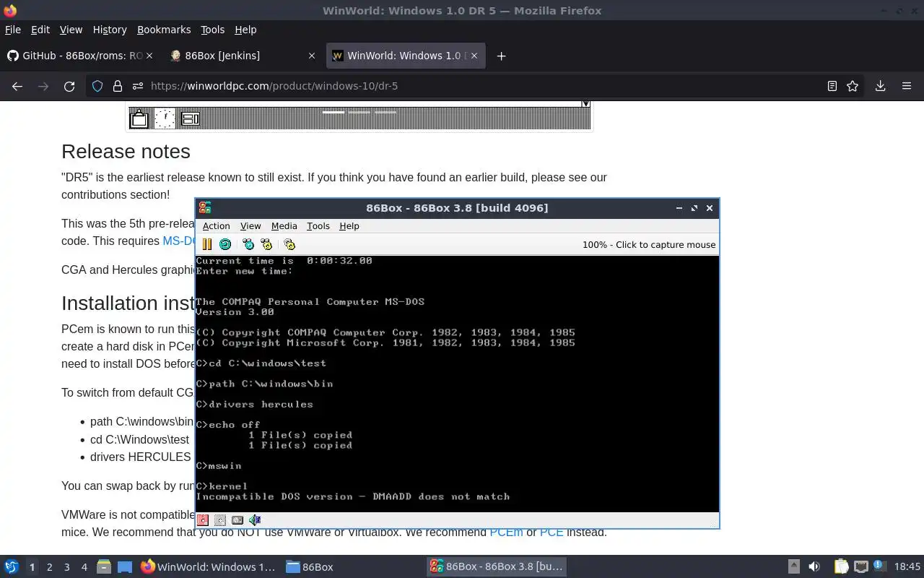Click the network tray icon

(860, 566)
